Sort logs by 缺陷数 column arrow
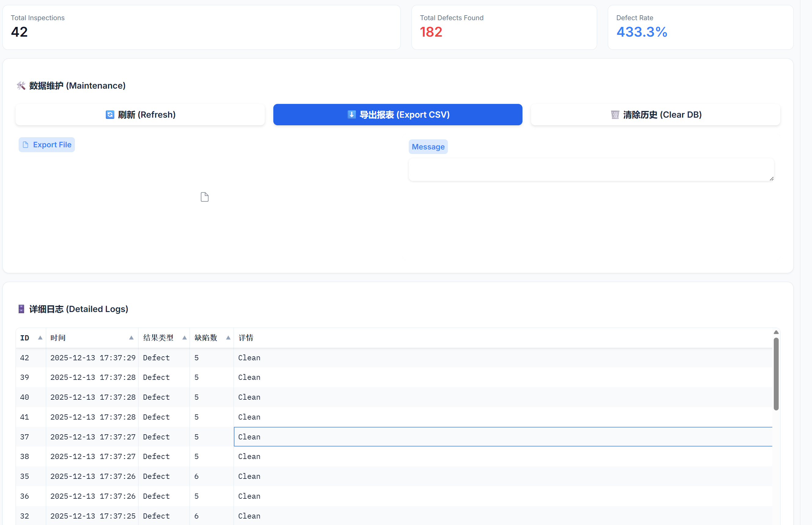The image size is (812, 525). pos(228,338)
